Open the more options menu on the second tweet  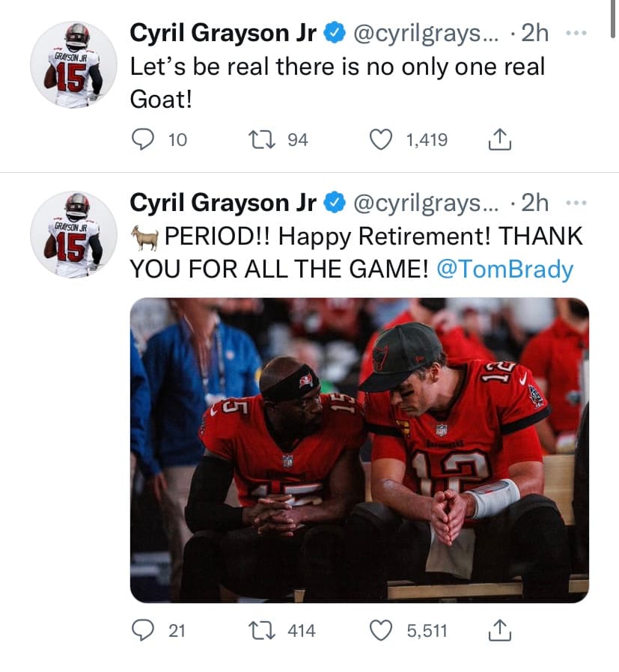[578, 202]
